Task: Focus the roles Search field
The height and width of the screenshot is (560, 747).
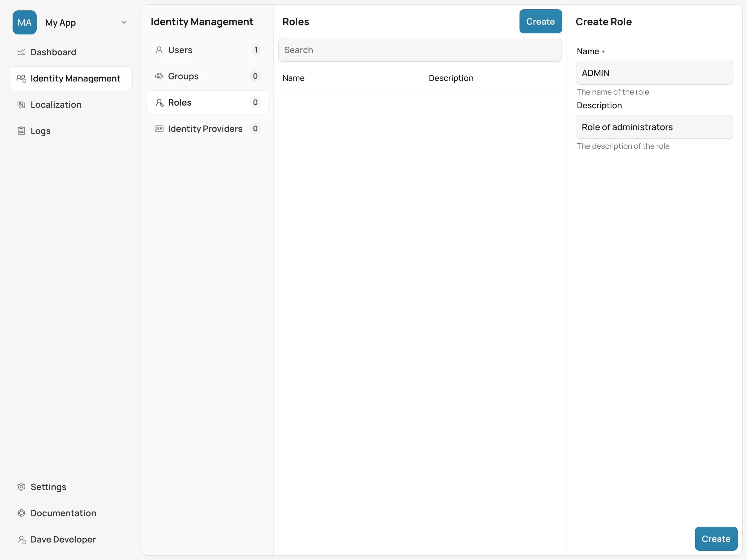Action: [420, 50]
